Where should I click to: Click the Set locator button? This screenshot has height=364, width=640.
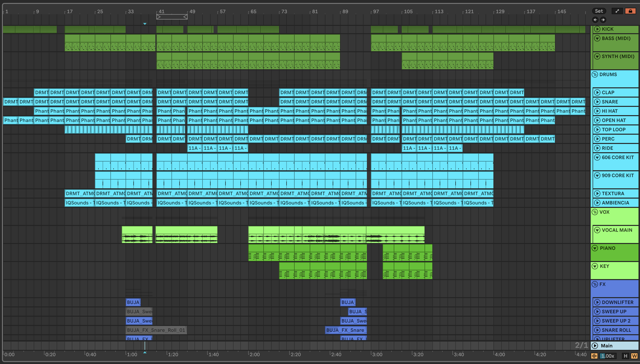(x=599, y=11)
